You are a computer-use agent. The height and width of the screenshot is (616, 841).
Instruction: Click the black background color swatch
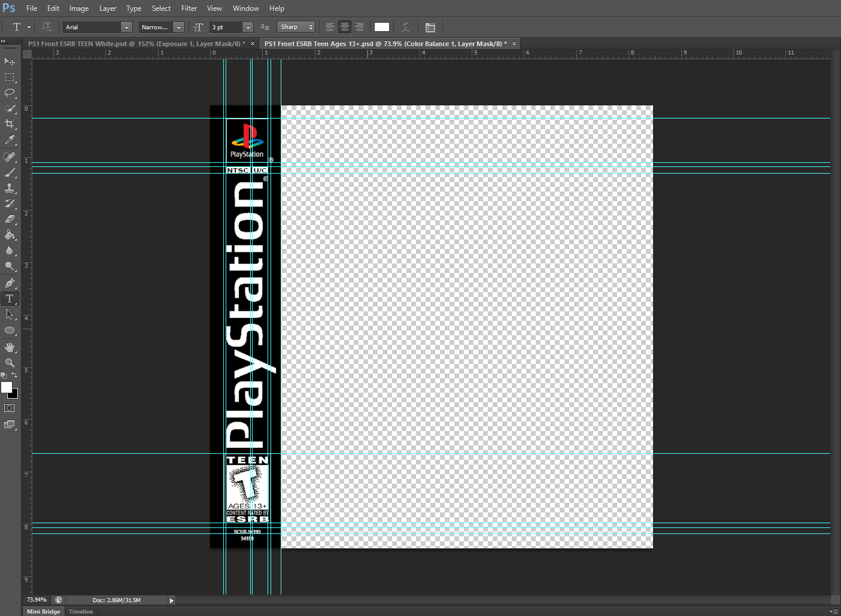(x=14, y=395)
